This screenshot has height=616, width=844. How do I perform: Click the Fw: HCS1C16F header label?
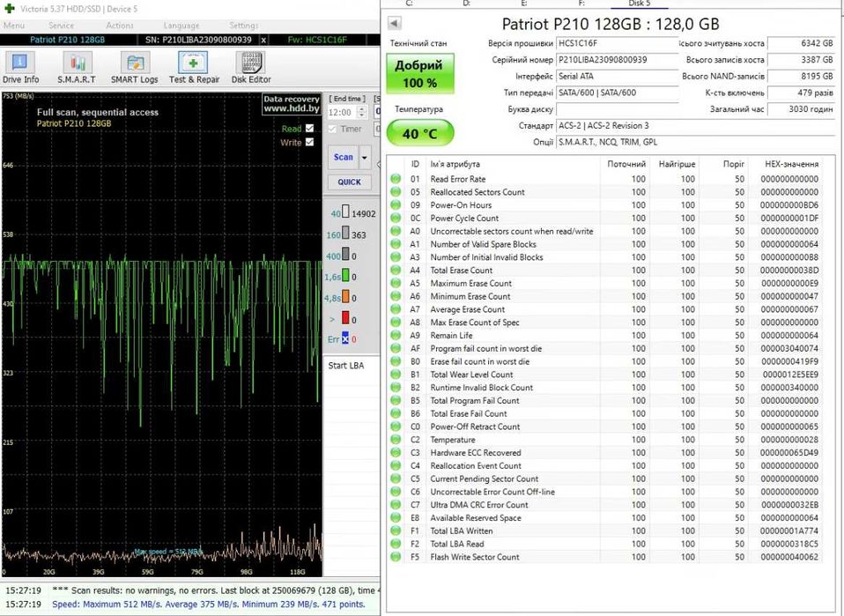tap(317, 40)
